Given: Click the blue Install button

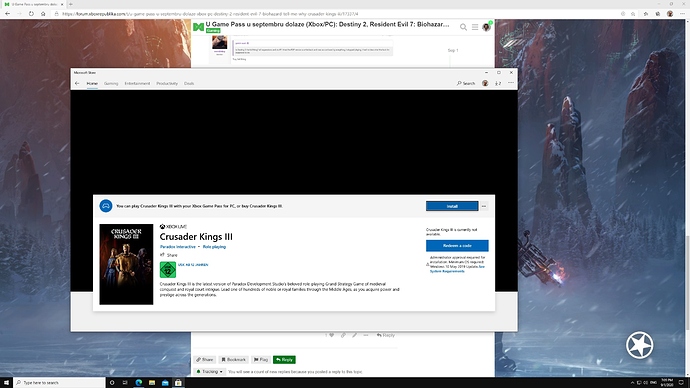Looking at the screenshot, I should (x=452, y=206).
